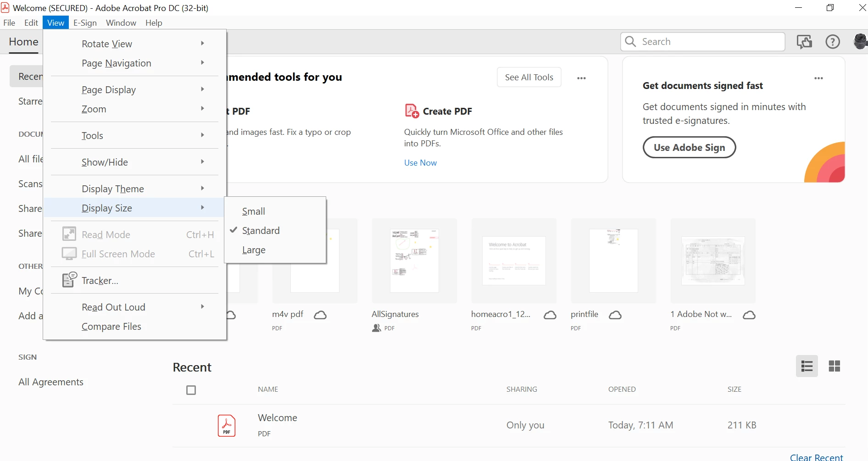Click the Use Now link
Image resolution: width=868 pixels, height=461 pixels.
(420, 162)
